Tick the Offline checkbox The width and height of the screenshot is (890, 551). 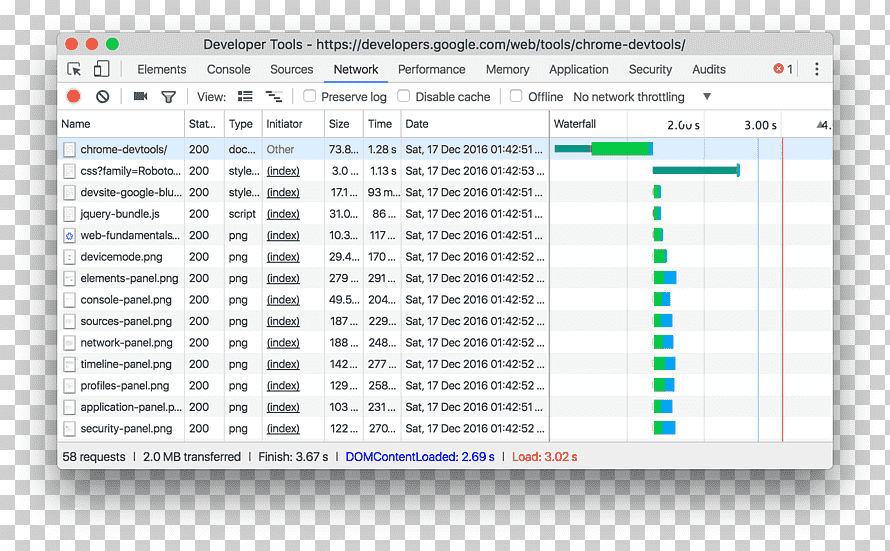tap(516, 96)
